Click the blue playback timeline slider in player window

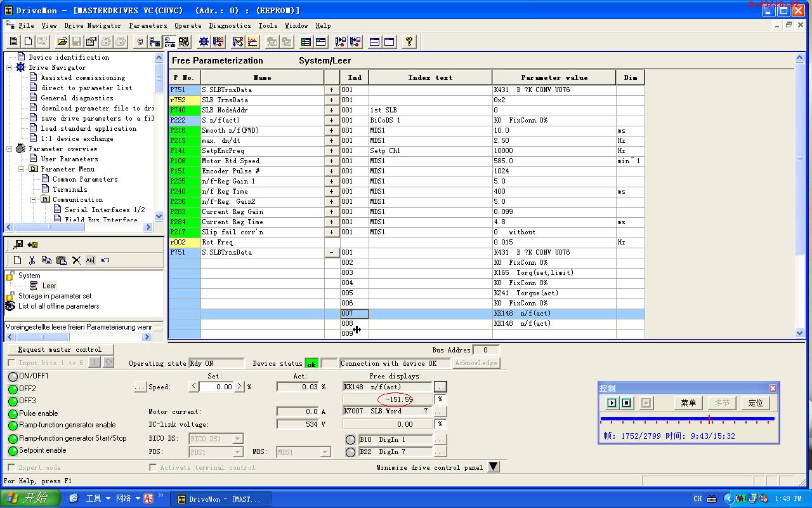coord(687,419)
